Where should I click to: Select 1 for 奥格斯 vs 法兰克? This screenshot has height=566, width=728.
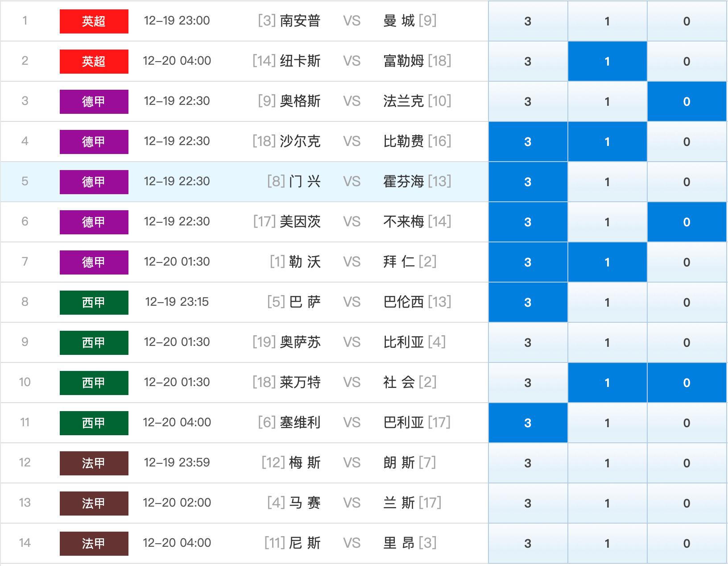point(608,101)
